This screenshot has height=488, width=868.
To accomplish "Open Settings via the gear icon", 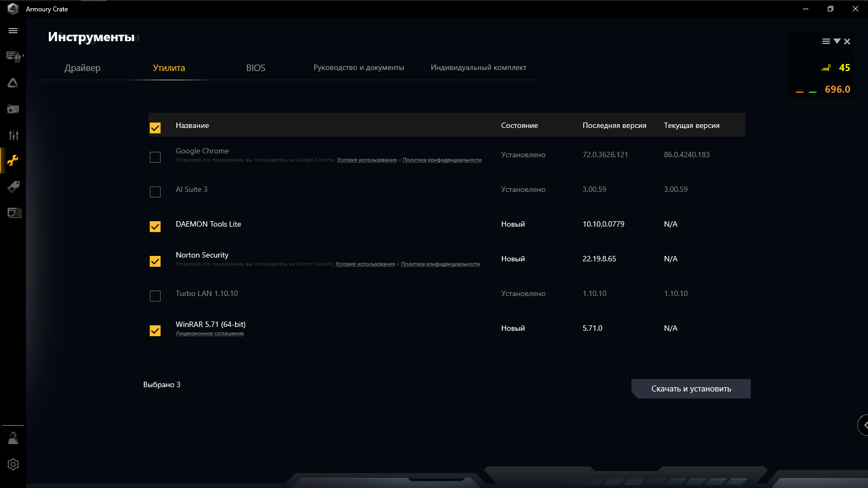I will tap(13, 465).
